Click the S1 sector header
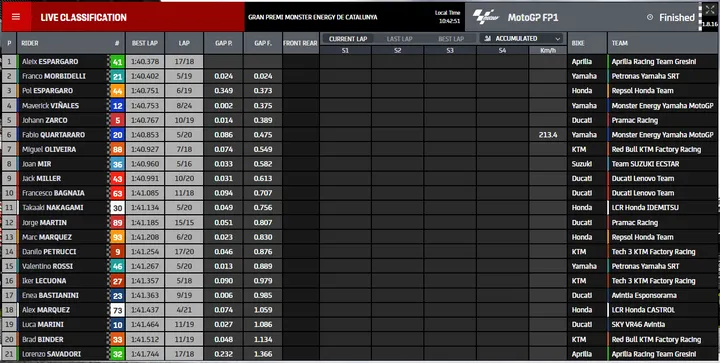Viewport: 720px width, 363px height. coord(345,50)
